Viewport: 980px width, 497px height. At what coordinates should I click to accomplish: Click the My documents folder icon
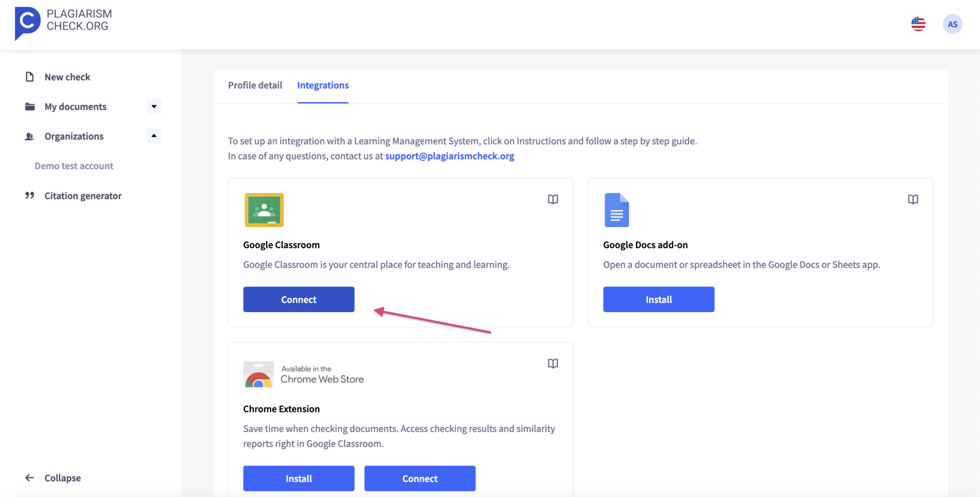click(x=30, y=106)
